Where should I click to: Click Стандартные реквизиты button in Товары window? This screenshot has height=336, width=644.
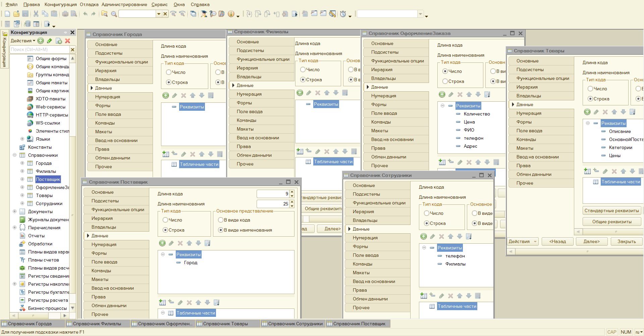(612, 210)
